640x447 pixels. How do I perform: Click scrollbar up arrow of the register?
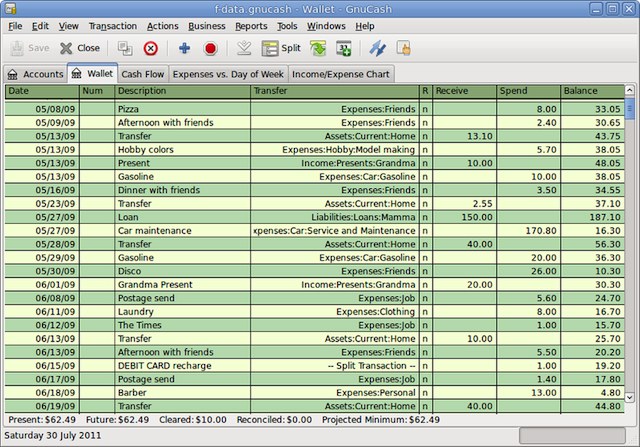pos(629,90)
